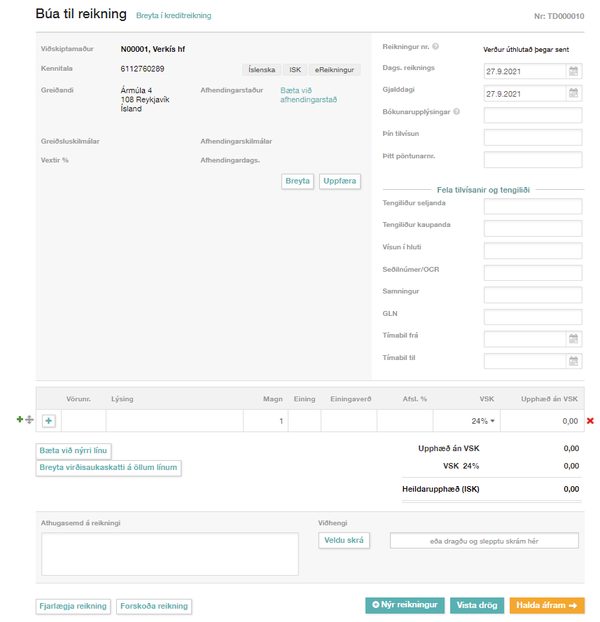Select the Íslenska language option

click(x=262, y=70)
